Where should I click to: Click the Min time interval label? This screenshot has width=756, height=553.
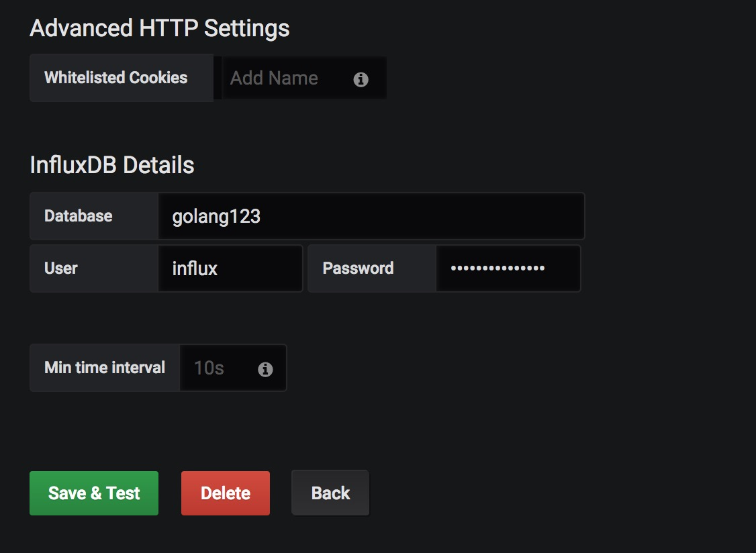click(105, 367)
